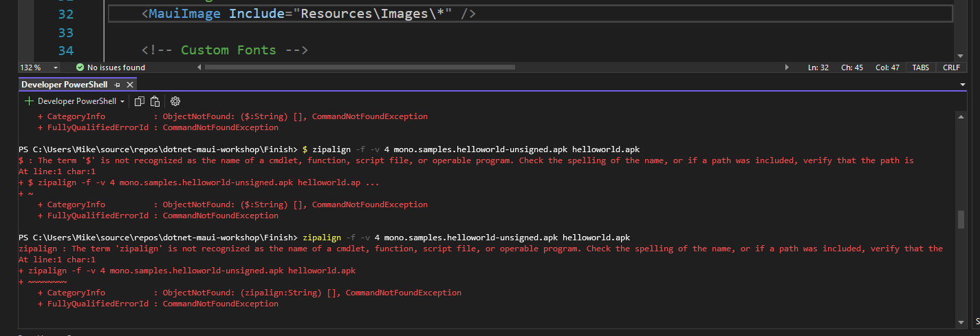
Task: Click the "+ $ zipalign -f -v 4" error line
Action: pyautogui.click(x=199, y=182)
